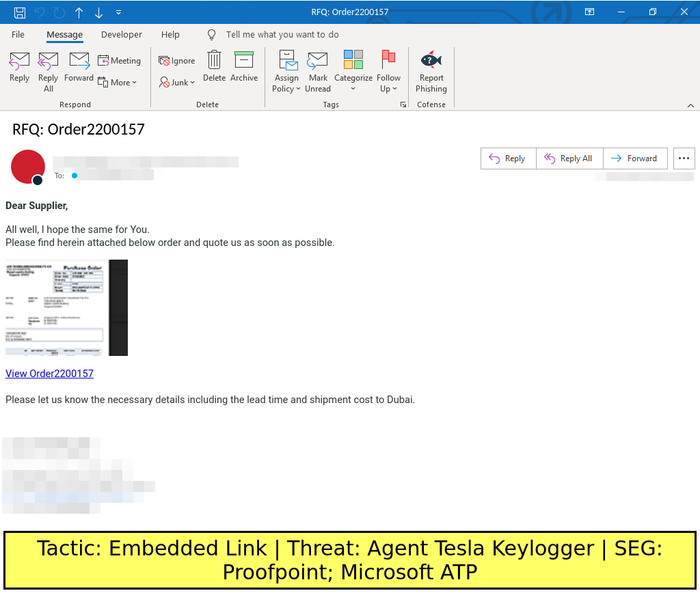
Task: Create Meeting reply from ribbon
Action: pos(120,61)
